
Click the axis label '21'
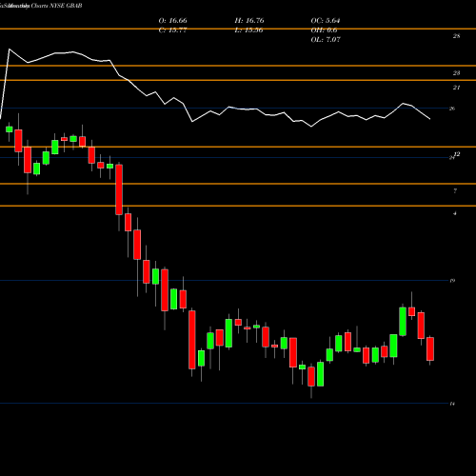tap(456, 88)
